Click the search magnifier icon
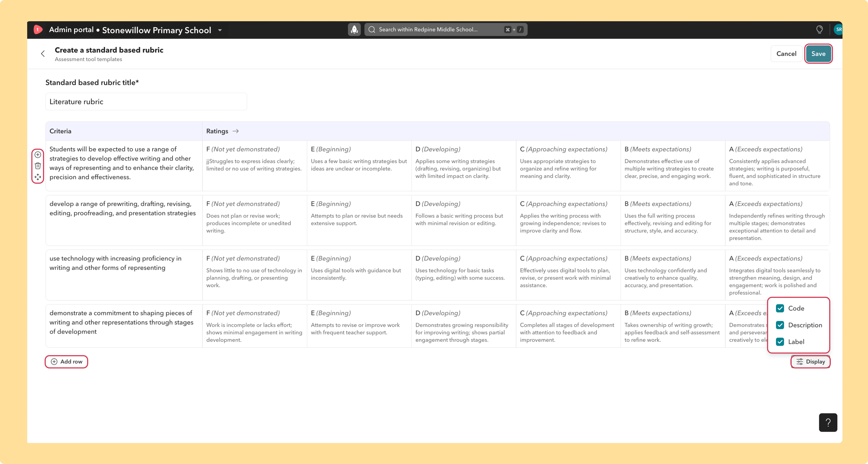868x464 pixels. 372,30
